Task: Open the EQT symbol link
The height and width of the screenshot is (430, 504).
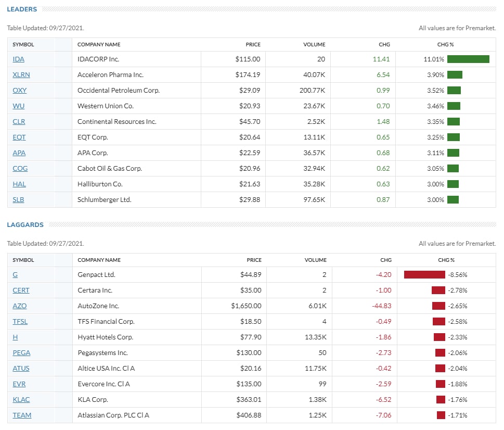Action: [19, 137]
